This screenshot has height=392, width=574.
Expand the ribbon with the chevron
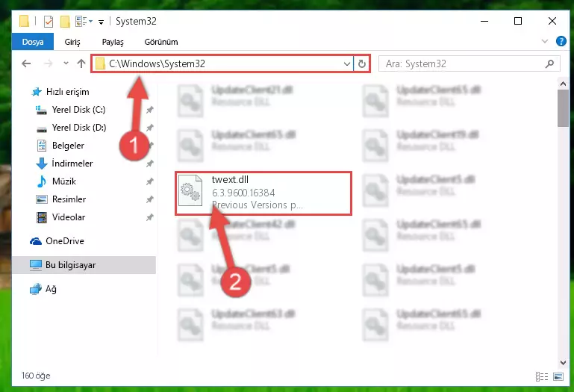click(545, 41)
